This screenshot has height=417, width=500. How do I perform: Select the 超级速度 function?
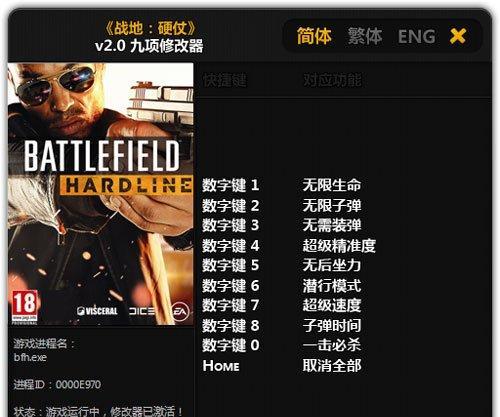coord(332,305)
